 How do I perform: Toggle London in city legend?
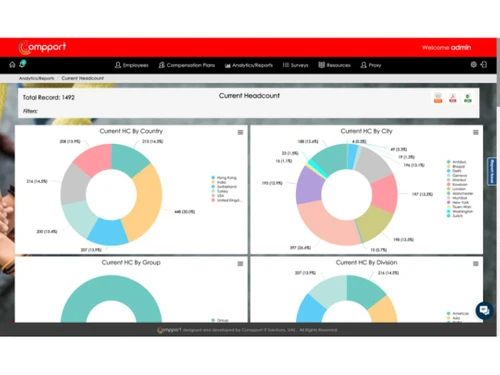pos(456,189)
